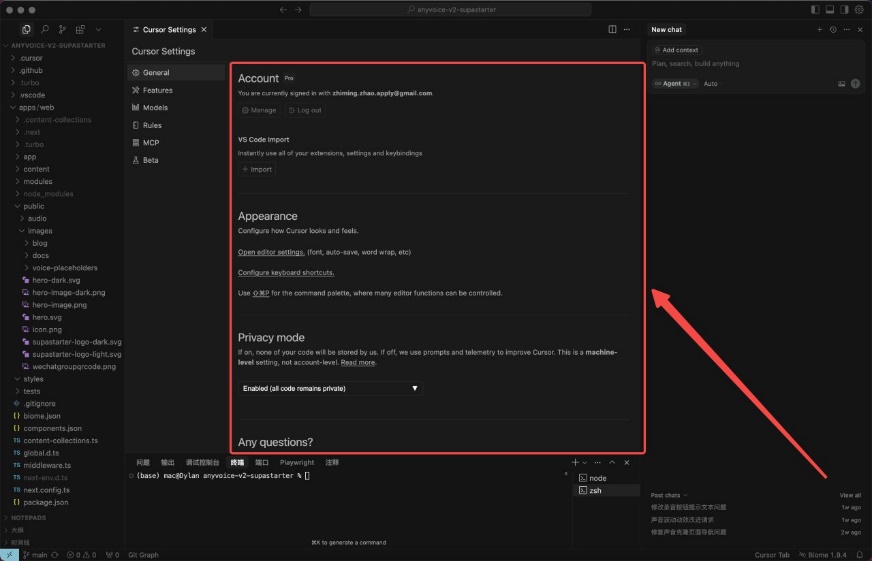Click the Log out button
The width and height of the screenshot is (872, 561).
point(305,110)
